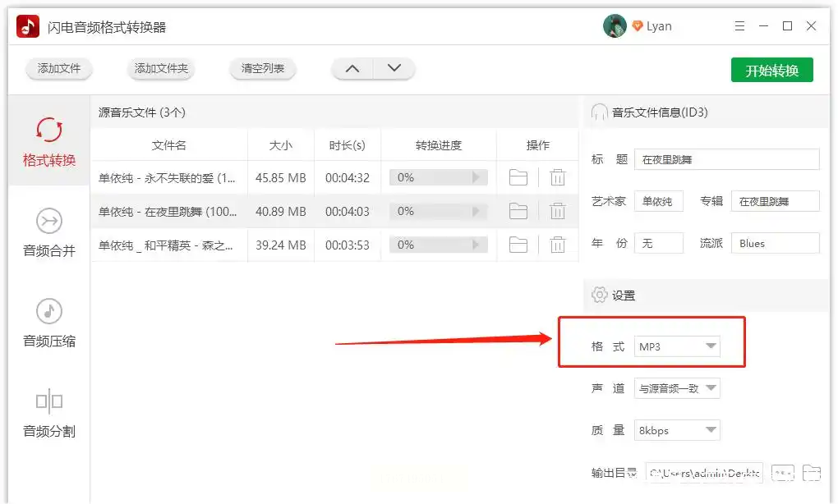Click the 大小 column header
Viewport: 838px width, 504px height.
coord(281,145)
